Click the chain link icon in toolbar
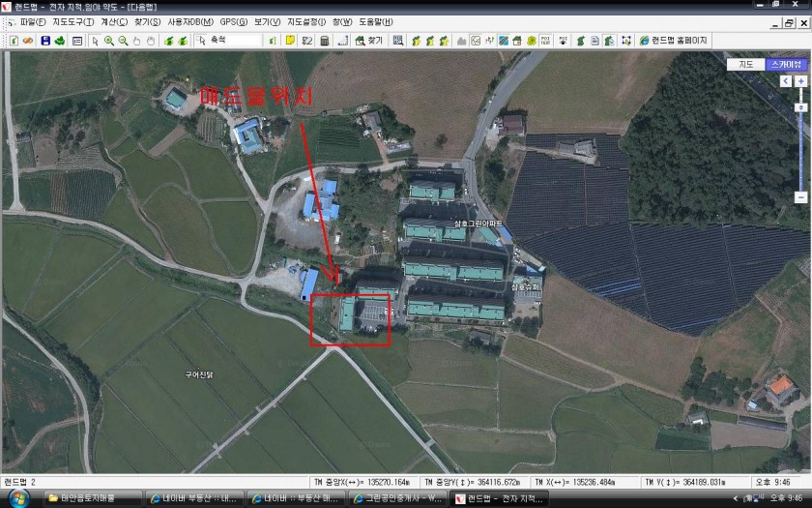 (28, 41)
